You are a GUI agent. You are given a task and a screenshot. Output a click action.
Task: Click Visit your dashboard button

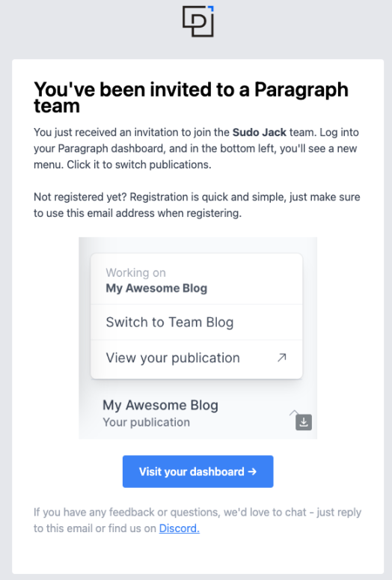coord(197,471)
